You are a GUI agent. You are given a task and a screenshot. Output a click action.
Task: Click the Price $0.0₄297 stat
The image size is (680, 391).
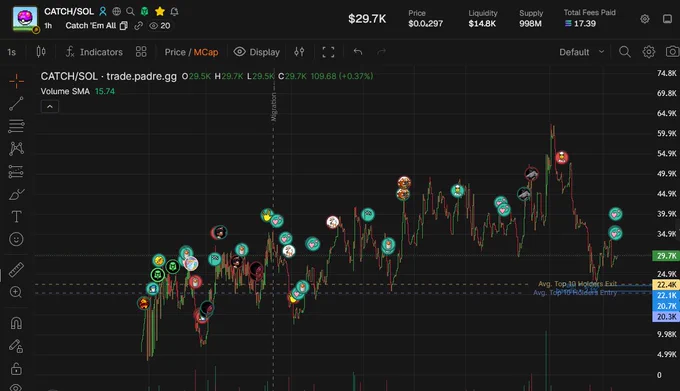point(425,19)
